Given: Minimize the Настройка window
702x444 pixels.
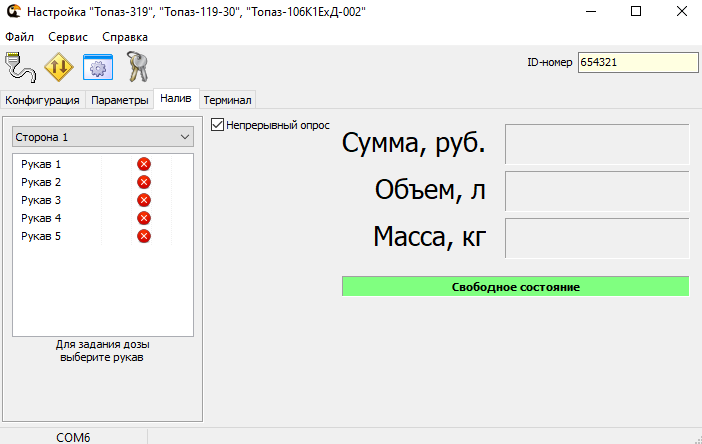Looking at the screenshot, I should [x=591, y=11].
